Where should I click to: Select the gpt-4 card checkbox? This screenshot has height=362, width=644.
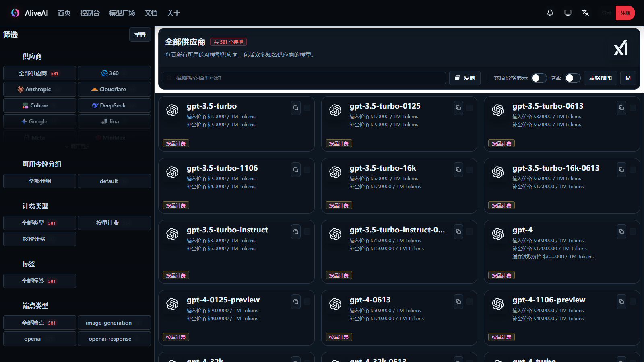tap(633, 232)
